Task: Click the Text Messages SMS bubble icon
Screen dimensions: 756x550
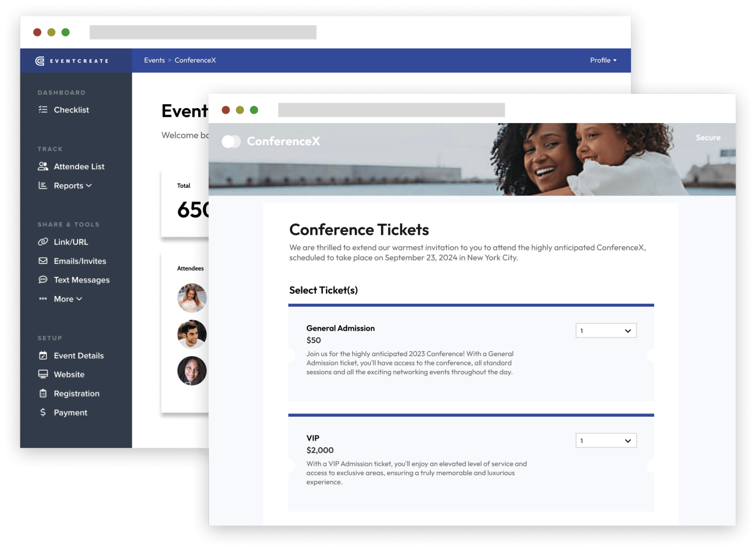Action: pos(43,280)
